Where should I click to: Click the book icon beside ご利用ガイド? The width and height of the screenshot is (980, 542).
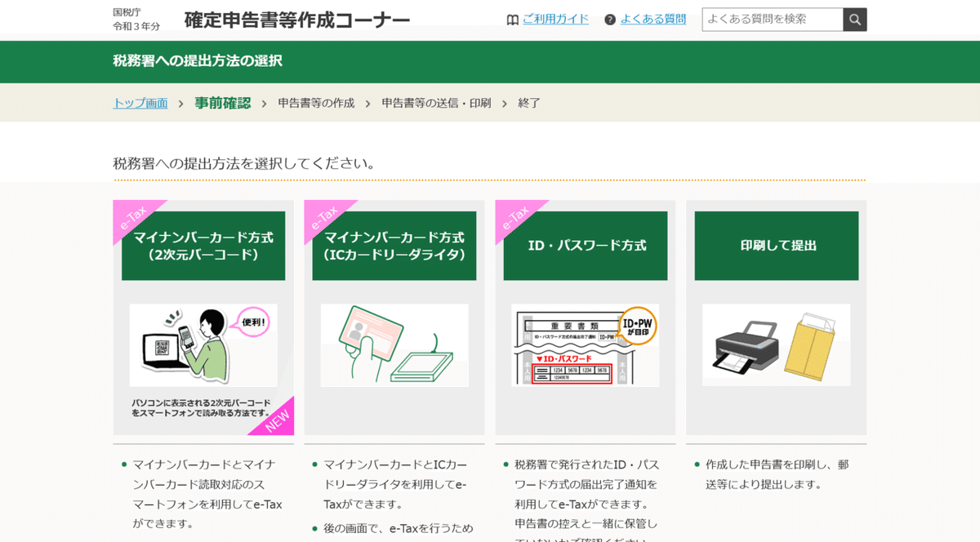[512, 18]
